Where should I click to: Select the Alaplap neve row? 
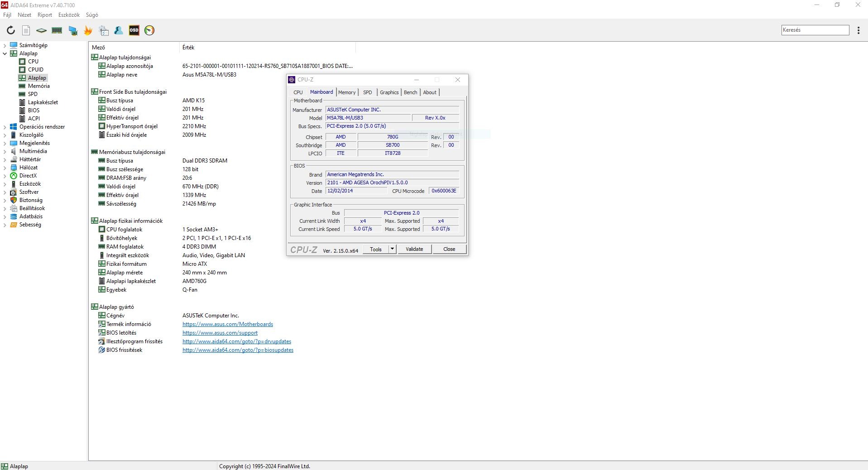[222, 75]
